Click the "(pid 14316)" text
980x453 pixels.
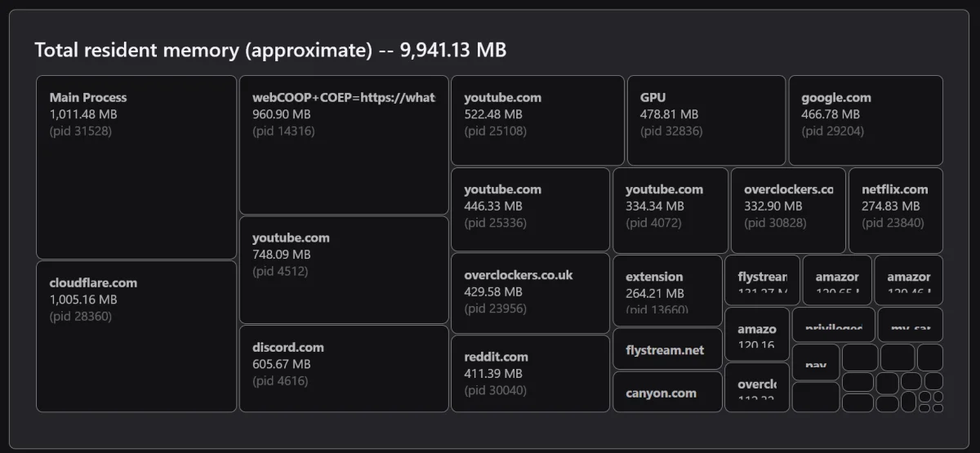click(283, 131)
